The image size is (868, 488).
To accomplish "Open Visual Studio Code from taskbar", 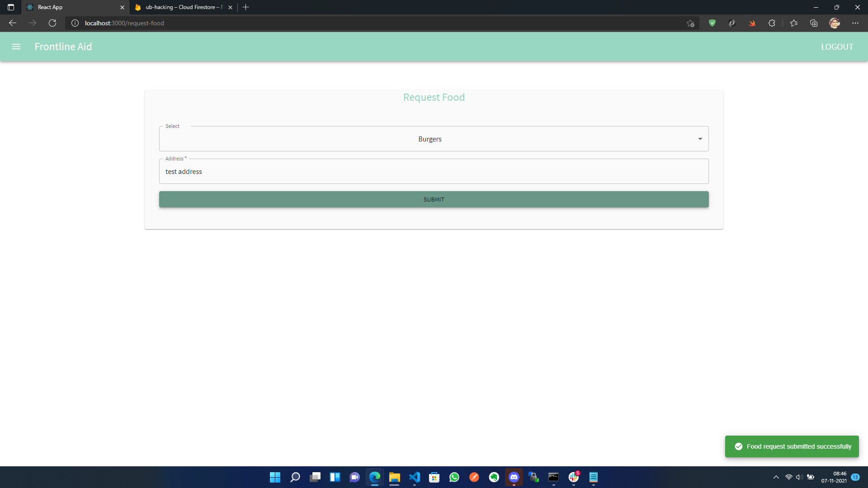I will (415, 477).
